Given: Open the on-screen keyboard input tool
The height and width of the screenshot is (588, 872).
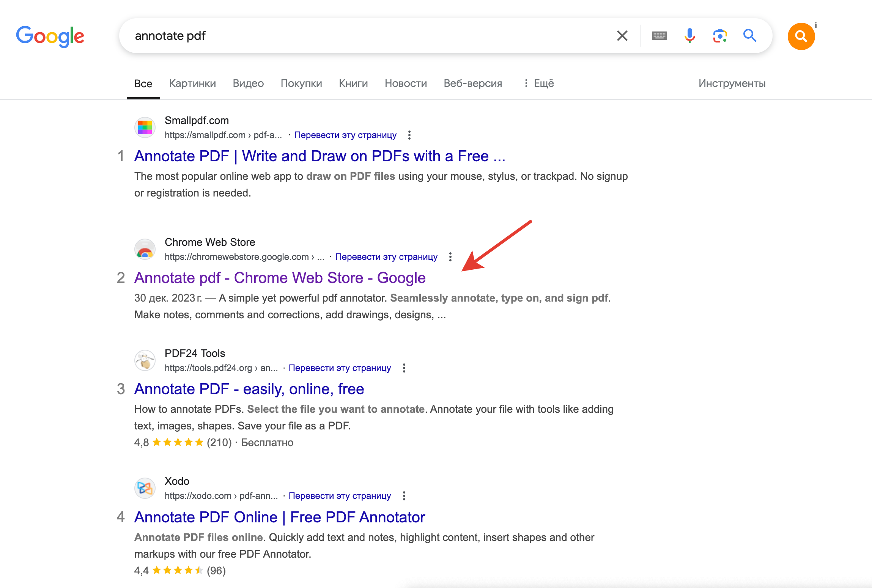Looking at the screenshot, I should (x=660, y=36).
